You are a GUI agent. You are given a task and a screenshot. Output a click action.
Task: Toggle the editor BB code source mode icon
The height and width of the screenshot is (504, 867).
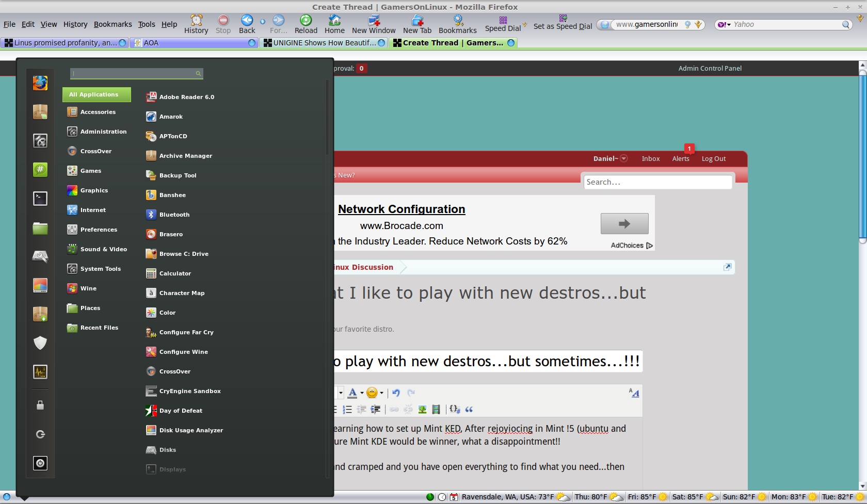pyautogui.click(x=634, y=393)
